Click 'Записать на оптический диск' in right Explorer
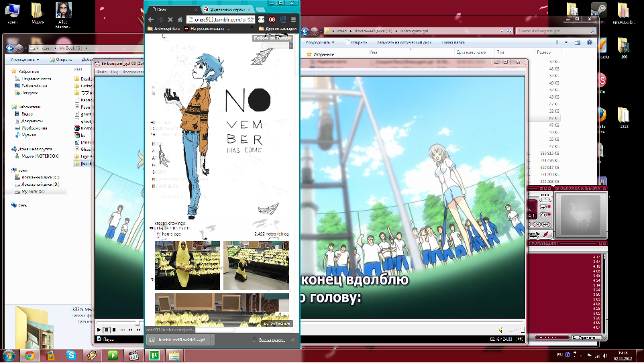The width and height of the screenshot is (644, 363). (x=404, y=42)
